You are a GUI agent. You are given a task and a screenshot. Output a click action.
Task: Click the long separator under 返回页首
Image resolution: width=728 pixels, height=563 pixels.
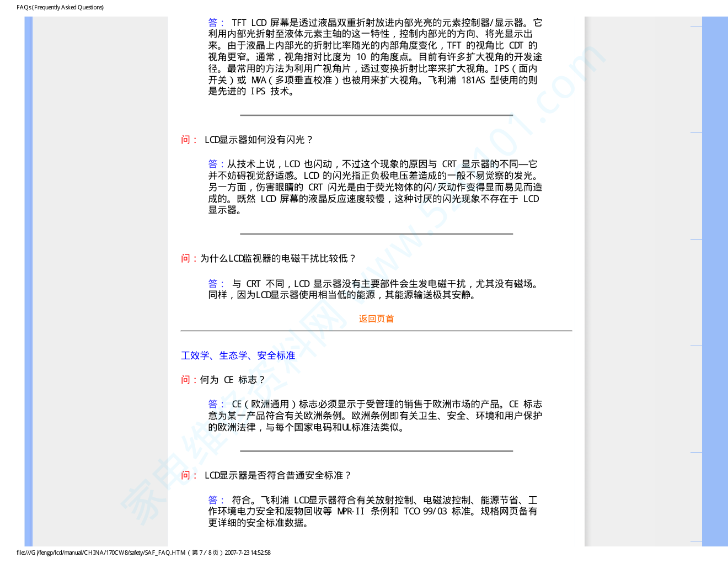click(376, 331)
